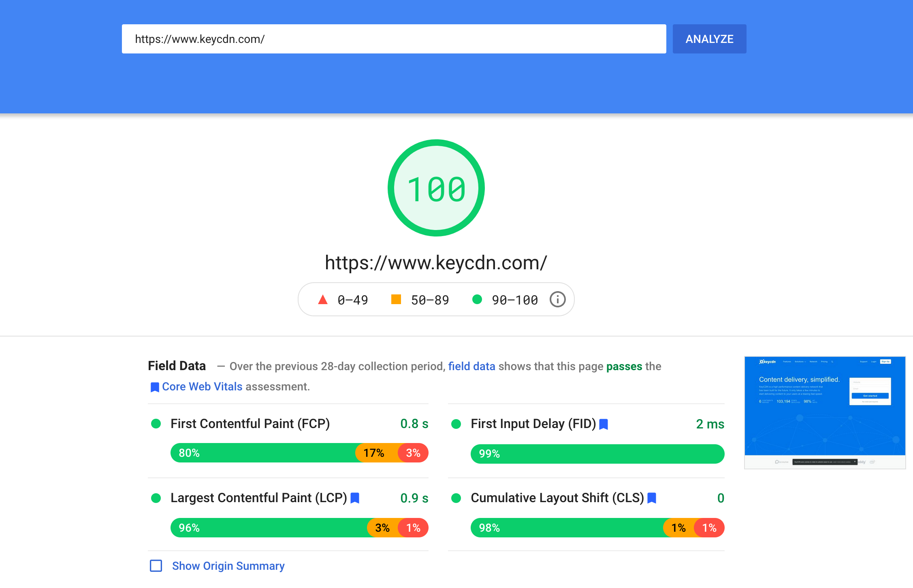Open the 'field data' link
Viewport: 913px width, 588px height.
pos(471,366)
